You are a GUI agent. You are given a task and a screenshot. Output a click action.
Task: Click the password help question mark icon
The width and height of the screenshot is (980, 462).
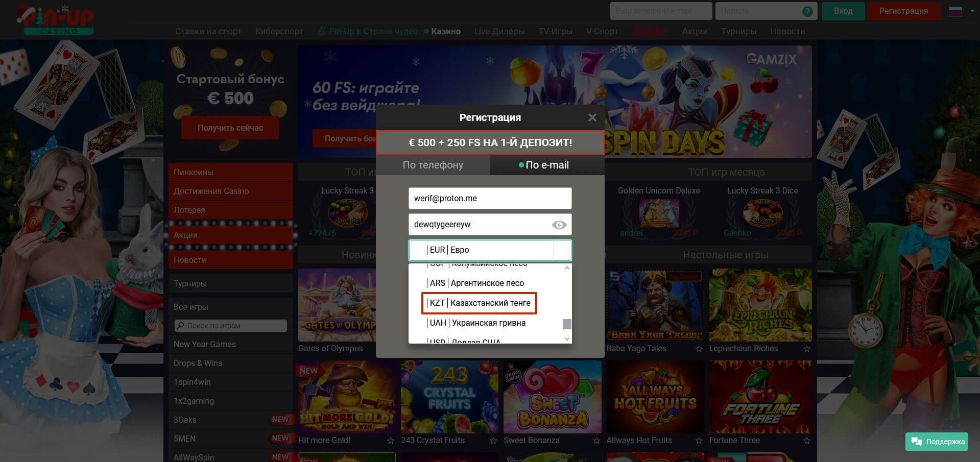click(x=807, y=11)
